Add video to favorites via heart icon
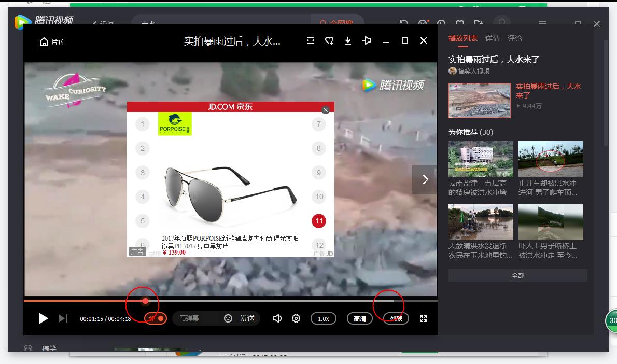The image size is (617, 364). 329,40
